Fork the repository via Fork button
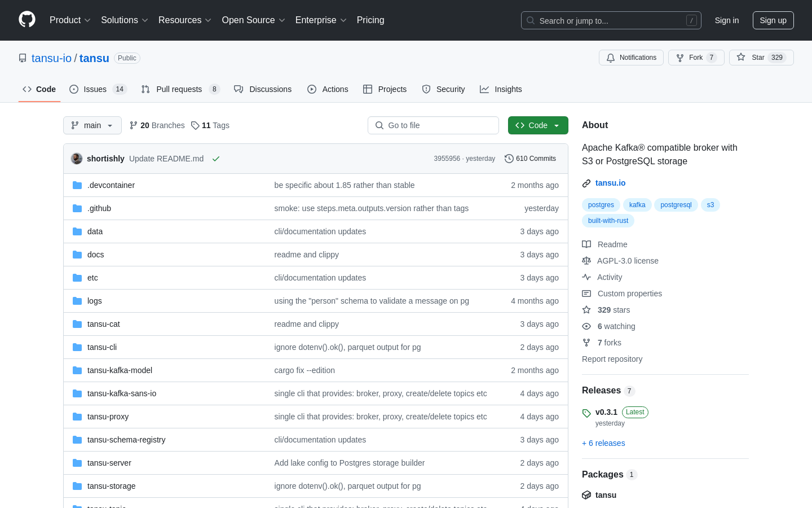 696,58
